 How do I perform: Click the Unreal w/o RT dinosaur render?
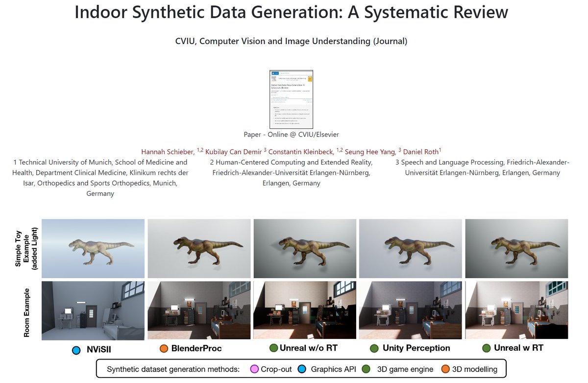tap(305, 249)
